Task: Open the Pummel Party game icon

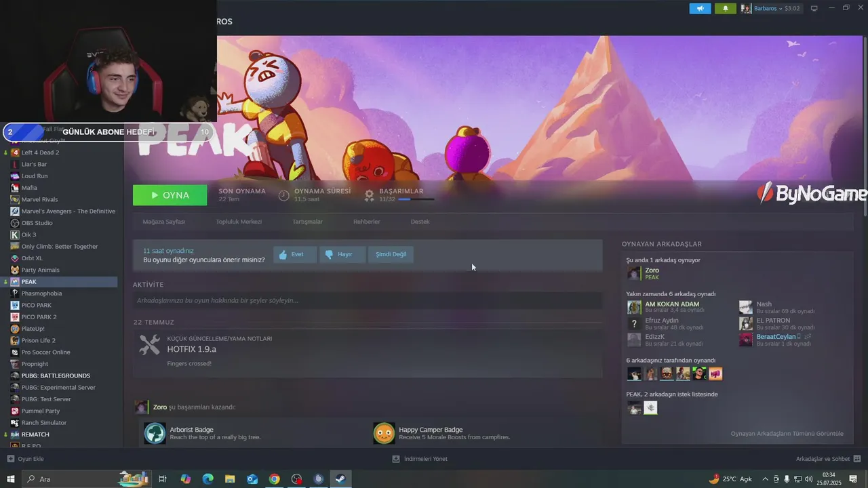Action: [15, 411]
